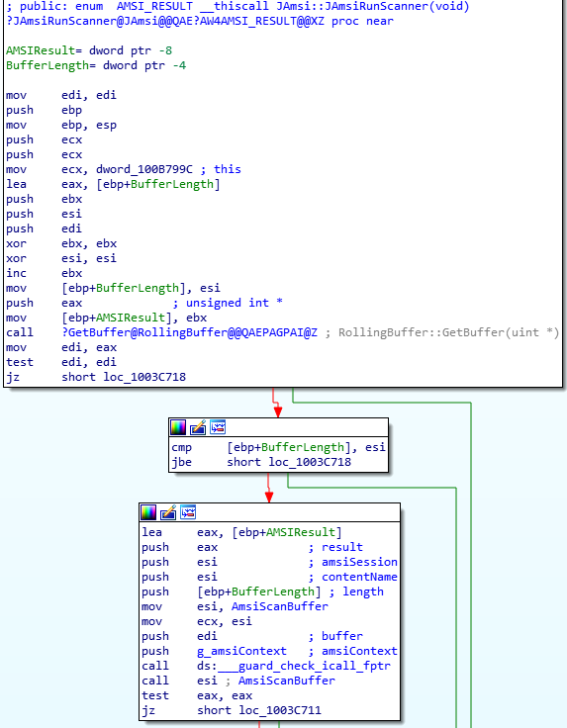Click the color palette icon on the cmp block

[x=178, y=427]
